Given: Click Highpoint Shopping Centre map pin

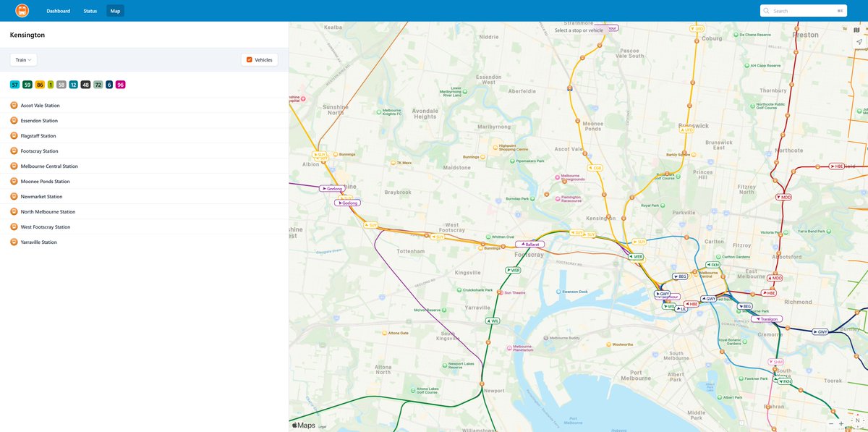Looking at the screenshot, I should [x=495, y=147].
